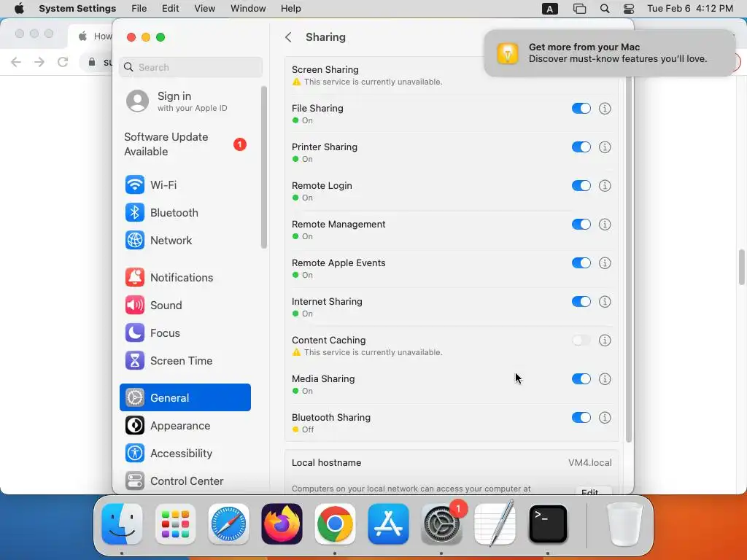Launch Firefox from the Dock

282,524
